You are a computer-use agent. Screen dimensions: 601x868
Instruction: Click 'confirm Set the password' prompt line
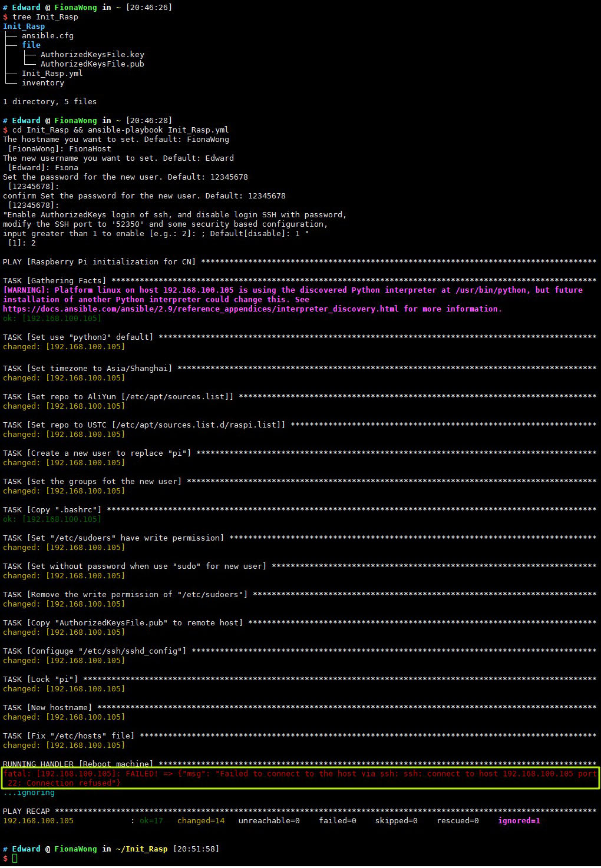click(144, 196)
